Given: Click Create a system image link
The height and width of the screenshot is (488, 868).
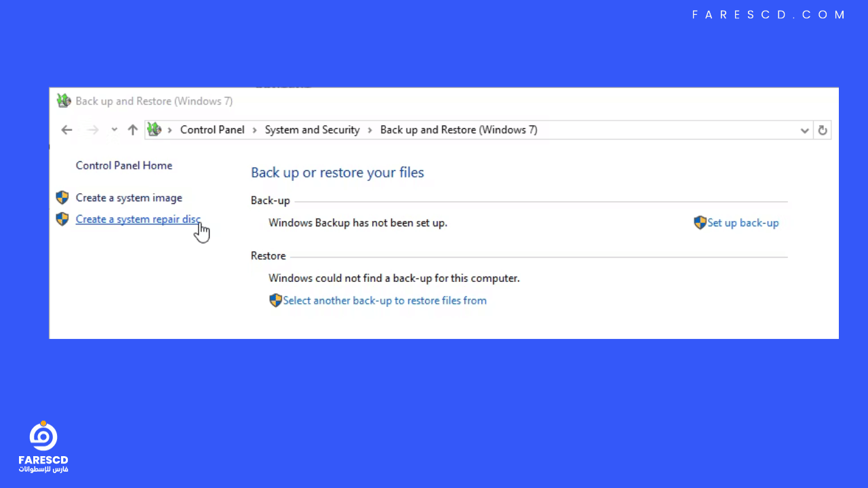Looking at the screenshot, I should pyautogui.click(x=129, y=198).
